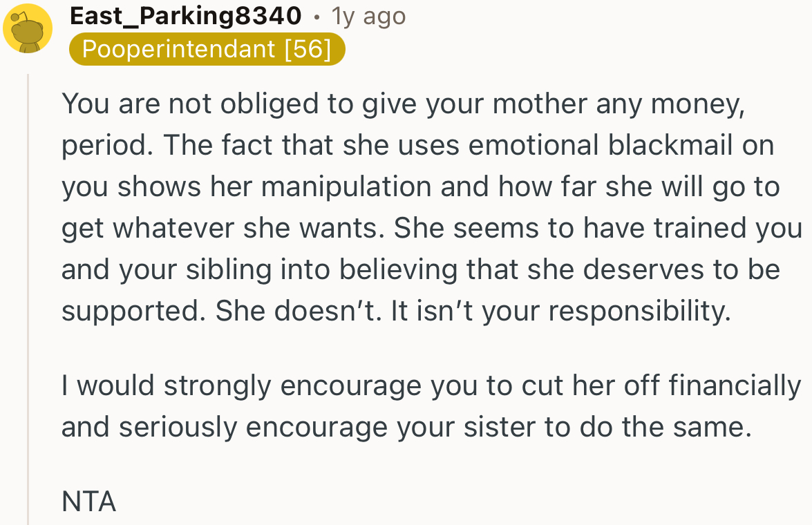Open East_Parking8340's profile via their avatar icon
Viewport: 812px width, 525px height.
click(x=29, y=29)
